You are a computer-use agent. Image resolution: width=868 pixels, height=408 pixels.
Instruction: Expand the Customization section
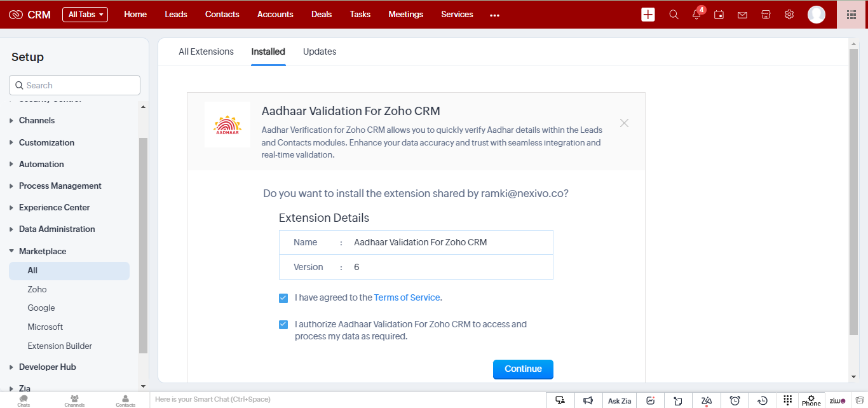(46, 142)
